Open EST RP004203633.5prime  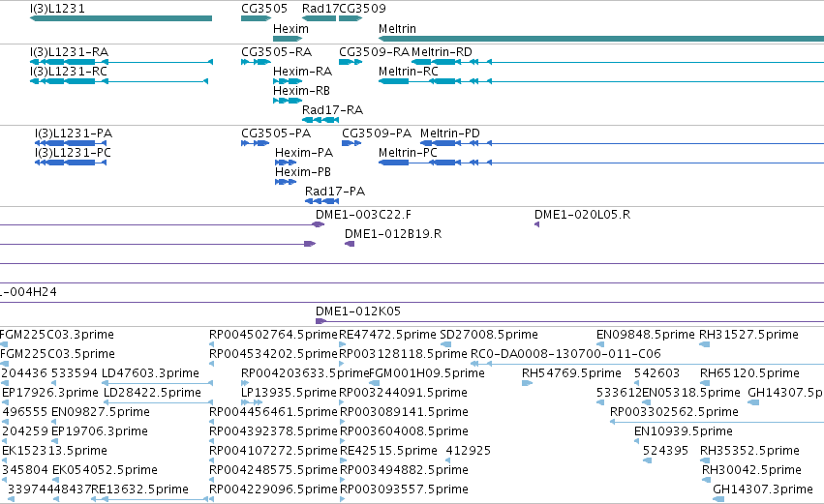pyautogui.click(x=305, y=373)
